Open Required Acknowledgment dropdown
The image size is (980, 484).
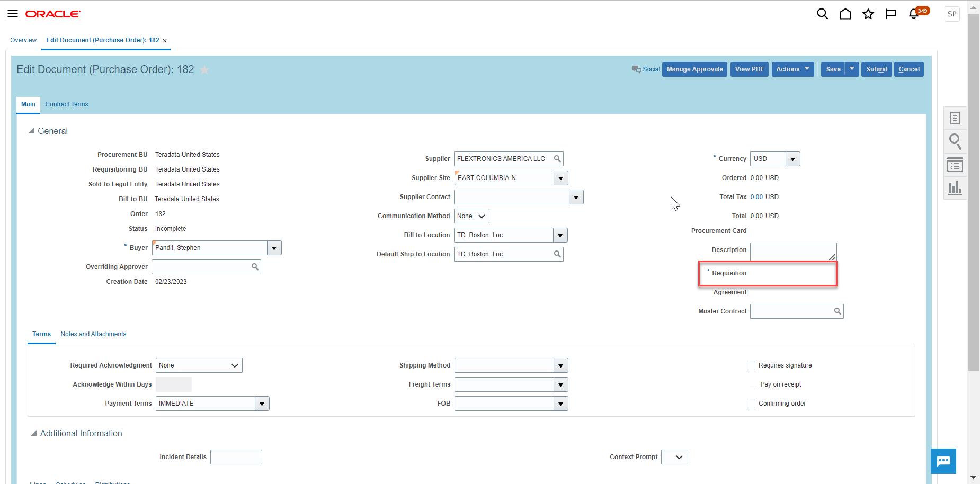pyautogui.click(x=199, y=365)
